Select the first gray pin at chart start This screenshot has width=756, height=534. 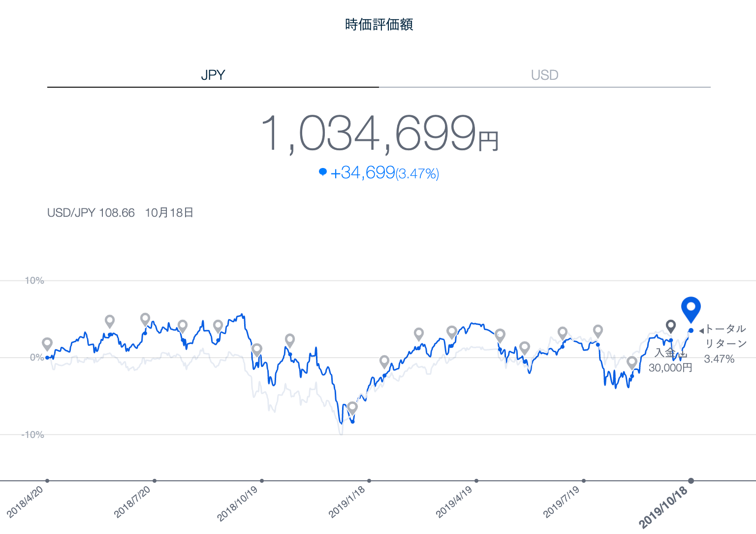pos(47,343)
